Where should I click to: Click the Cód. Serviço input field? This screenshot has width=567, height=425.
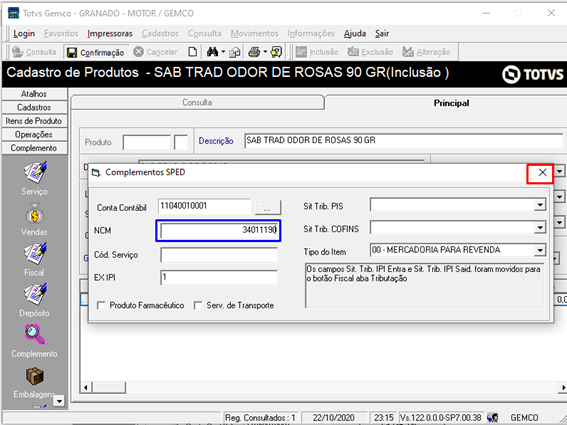219,255
